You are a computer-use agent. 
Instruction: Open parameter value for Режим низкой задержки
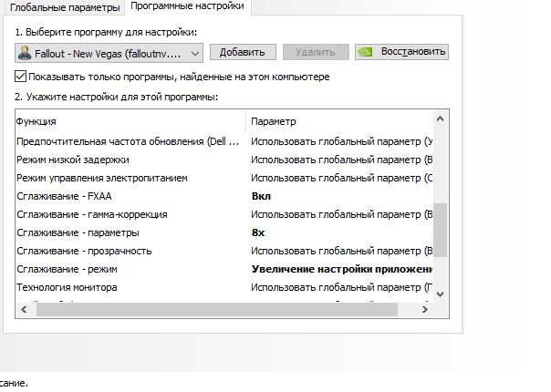point(341,160)
